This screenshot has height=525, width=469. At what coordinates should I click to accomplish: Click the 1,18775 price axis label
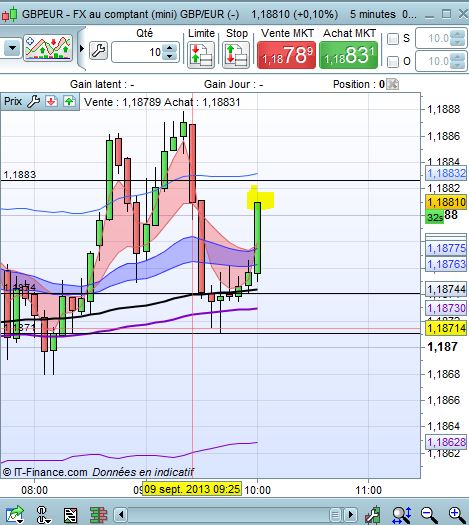pyautogui.click(x=446, y=248)
